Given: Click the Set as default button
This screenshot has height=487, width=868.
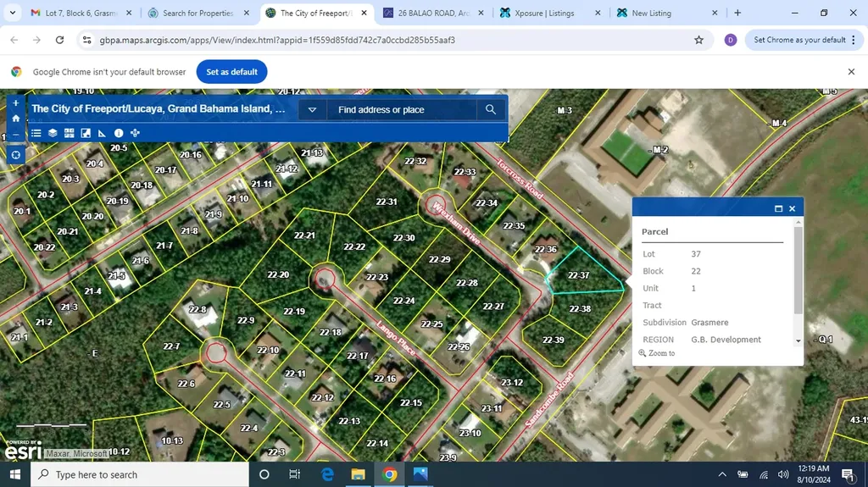Looking at the screenshot, I should pos(231,72).
